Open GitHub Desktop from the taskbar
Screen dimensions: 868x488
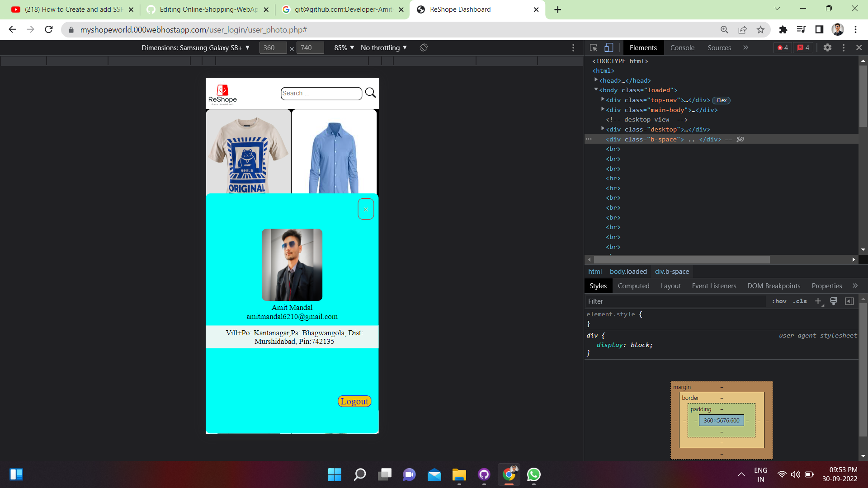[x=484, y=475]
